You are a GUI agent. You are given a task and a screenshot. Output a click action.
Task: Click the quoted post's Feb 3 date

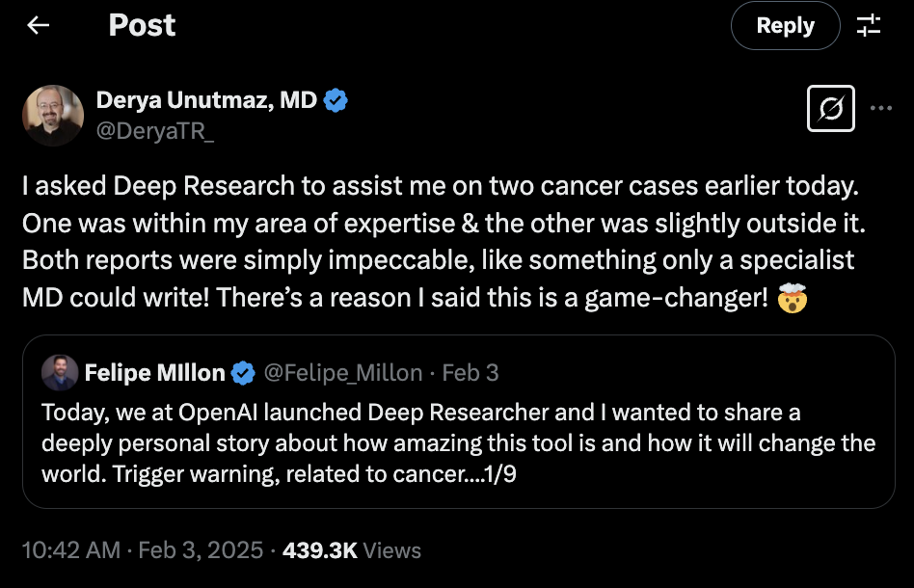(x=470, y=372)
